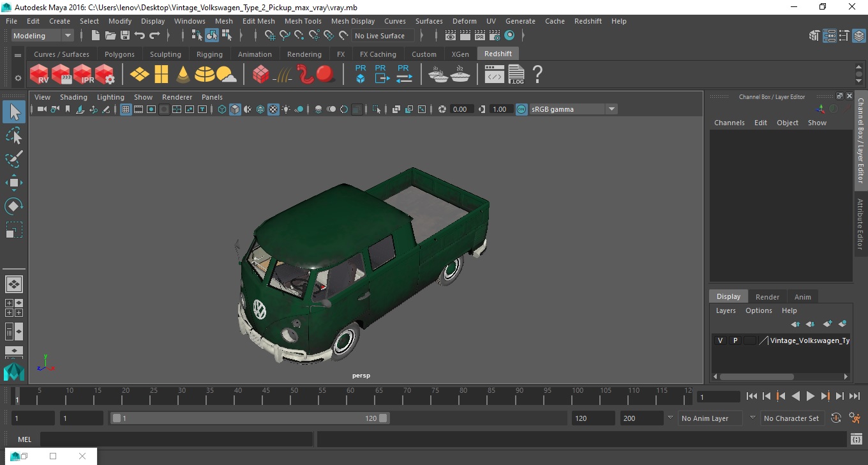Switch to the Rigging shelf tab
The image size is (868, 465).
pyautogui.click(x=209, y=54)
